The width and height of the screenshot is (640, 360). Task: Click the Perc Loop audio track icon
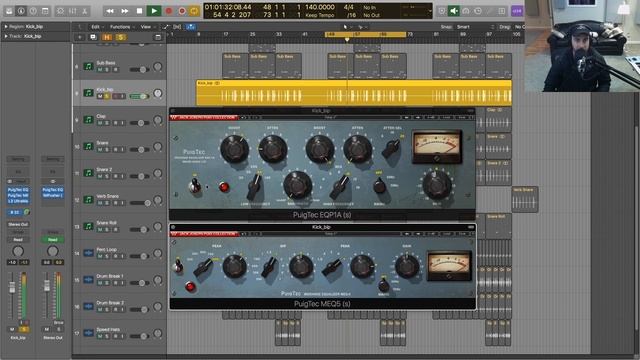pyautogui.click(x=88, y=253)
